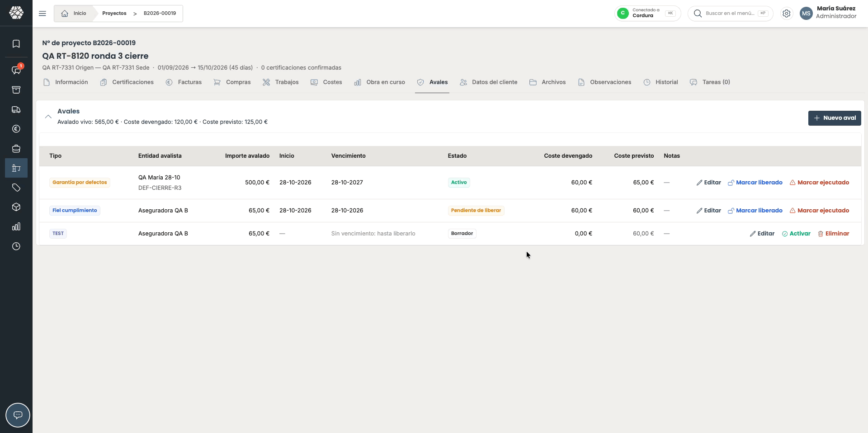Open the chat notifications sidebar icon

[16, 70]
